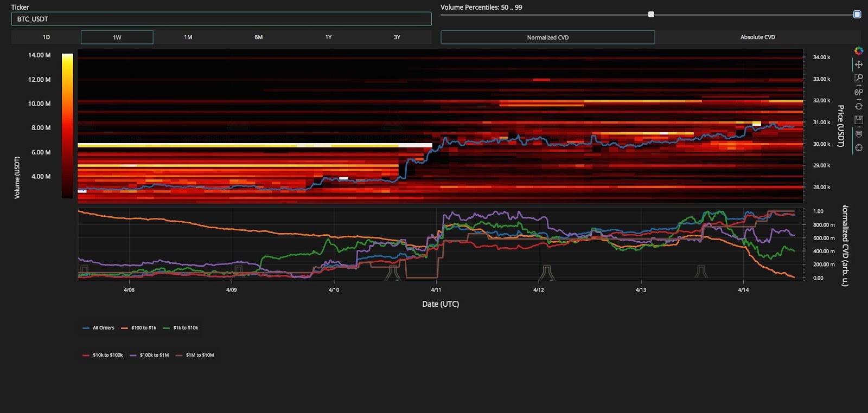Click the '32.00 k' price tick label
The image size is (868, 413).
[821, 101]
